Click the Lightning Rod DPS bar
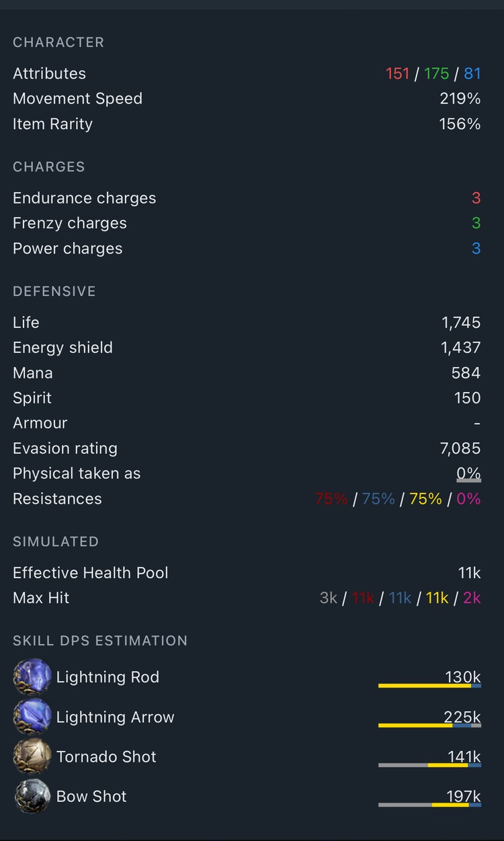 (x=429, y=685)
